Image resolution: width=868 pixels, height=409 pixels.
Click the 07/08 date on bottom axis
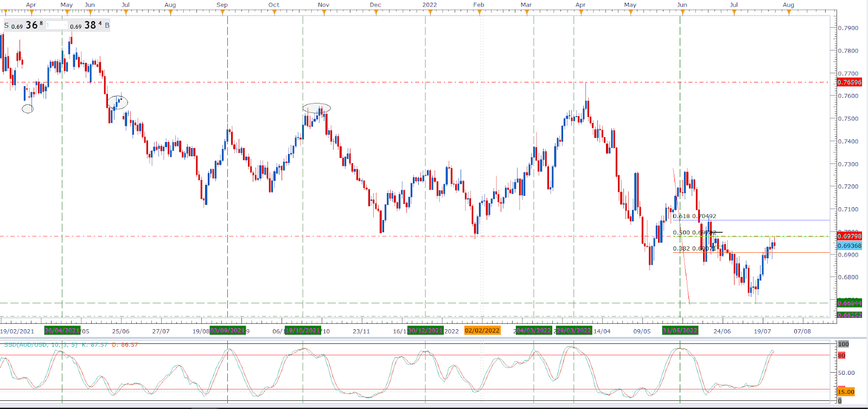tap(802, 331)
